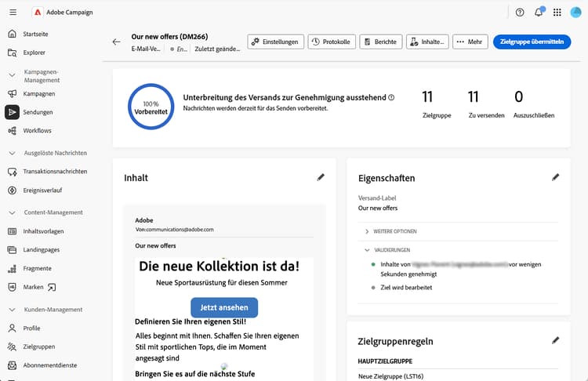Click Jetzt ansehen in email preview

(224, 307)
